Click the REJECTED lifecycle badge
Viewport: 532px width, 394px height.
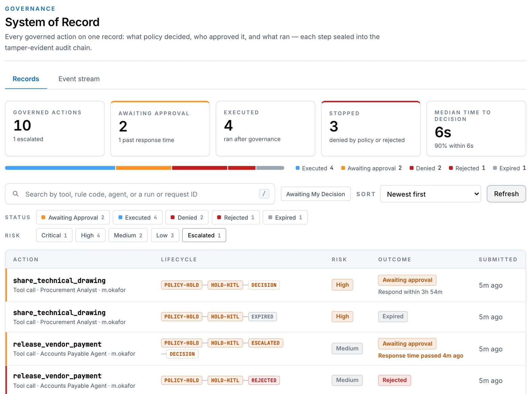coord(264,380)
